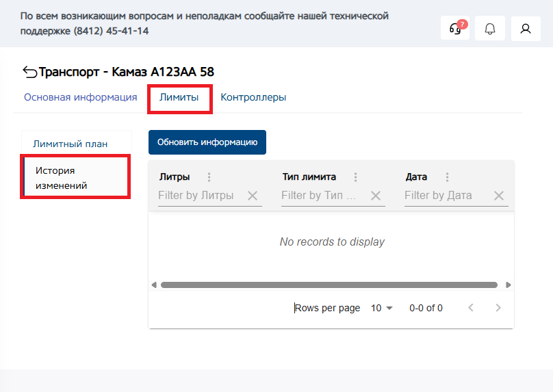
Task: Select Лимитный план in side menu
Action: click(x=77, y=144)
